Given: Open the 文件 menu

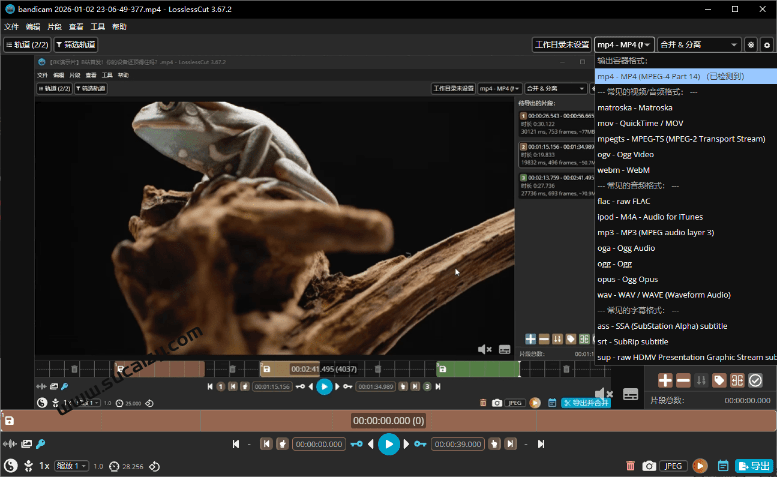Looking at the screenshot, I should (11, 27).
